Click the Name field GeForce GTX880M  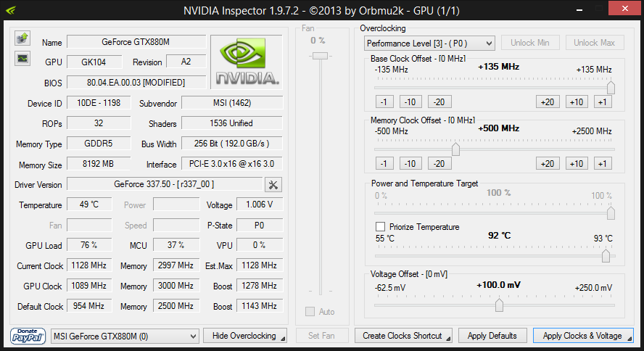136,42
